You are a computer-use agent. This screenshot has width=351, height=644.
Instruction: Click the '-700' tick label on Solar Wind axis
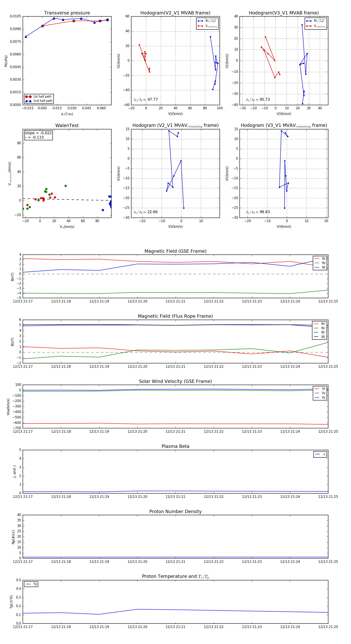coord(17,428)
